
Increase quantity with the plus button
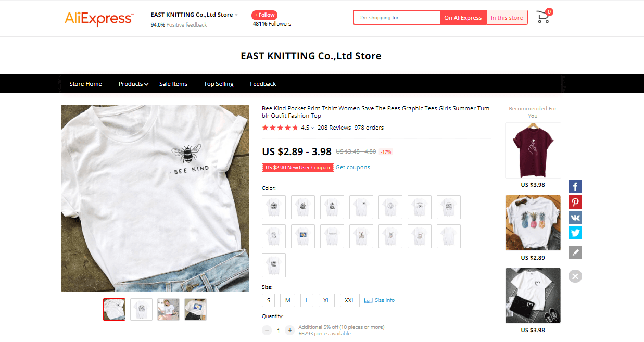click(x=289, y=330)
